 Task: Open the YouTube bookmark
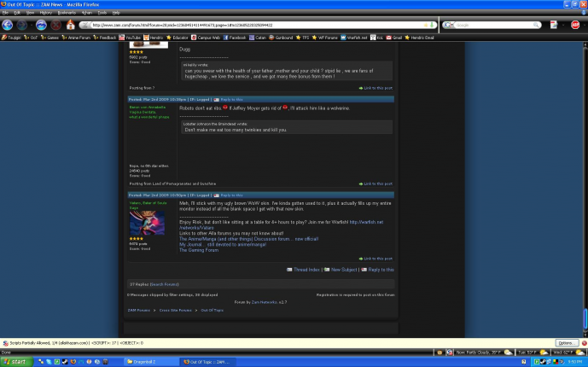(130, 38)
